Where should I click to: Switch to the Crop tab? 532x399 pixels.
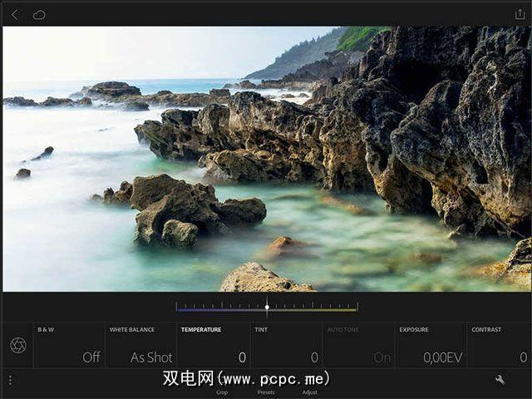pyautogui.click(x=222, y=392)
